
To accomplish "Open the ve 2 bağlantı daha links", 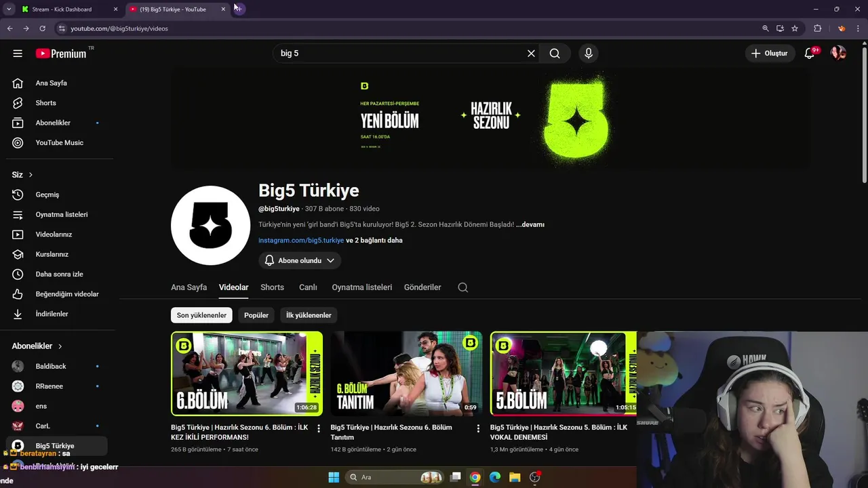I will 374,241.
